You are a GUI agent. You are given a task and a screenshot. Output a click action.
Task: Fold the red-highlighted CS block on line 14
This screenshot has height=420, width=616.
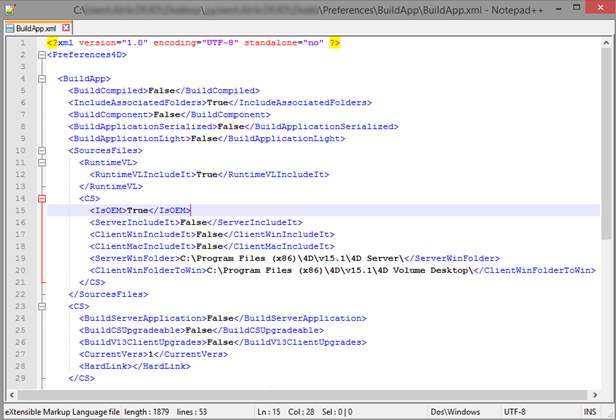coord(41,198)
